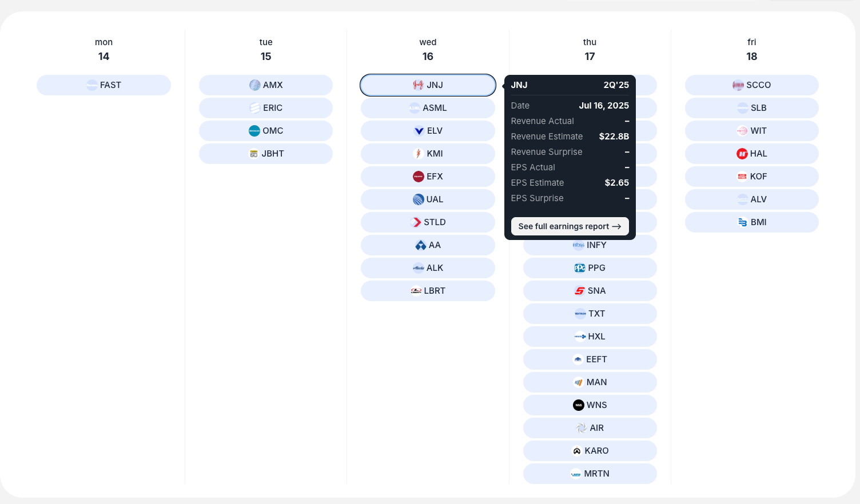This screenshot has height=504, width=860.
Task: Select the ALK earnings entry
Action: coord(428,268)
